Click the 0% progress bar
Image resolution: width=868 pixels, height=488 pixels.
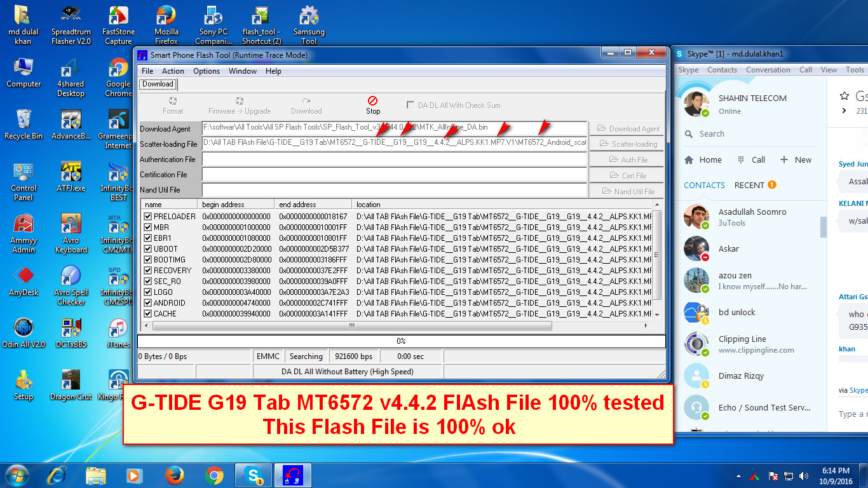click(x=402, y=341)
